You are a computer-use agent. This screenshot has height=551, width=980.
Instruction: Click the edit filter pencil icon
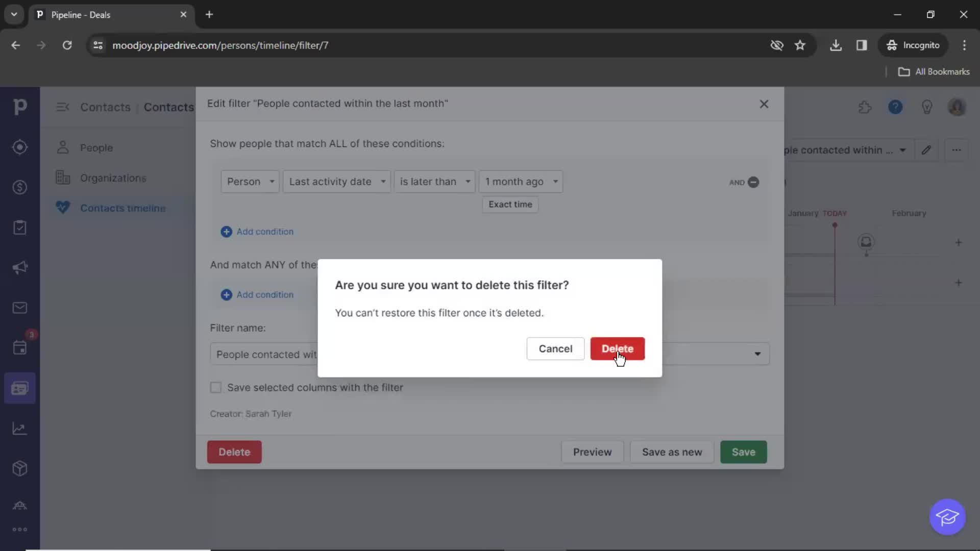click(927, 149)
